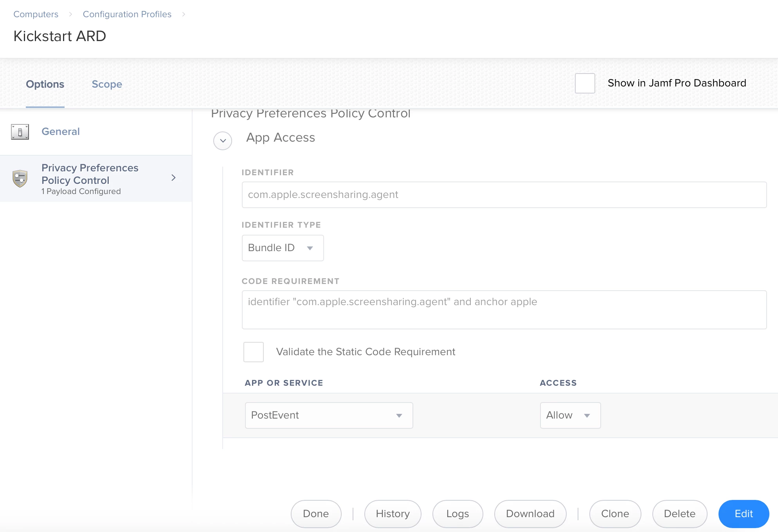
Task: Click breadcrumb separator arrow after Computers
Action: click(70, 14)
